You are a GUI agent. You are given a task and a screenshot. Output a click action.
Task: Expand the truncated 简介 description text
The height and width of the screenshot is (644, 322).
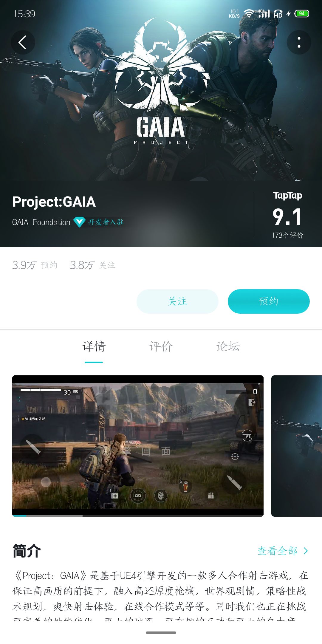pyautogui.click(x=160, y=595)
